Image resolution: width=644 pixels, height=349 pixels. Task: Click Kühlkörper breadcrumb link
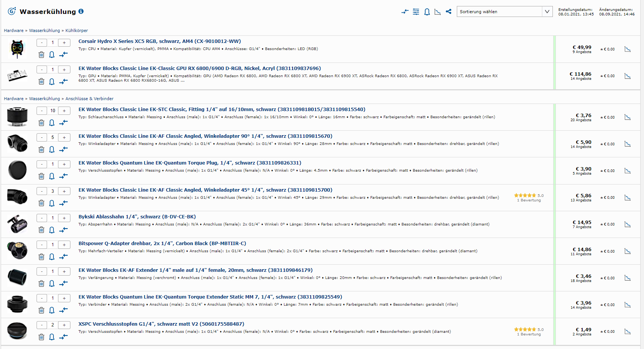[x=76, y=30]
